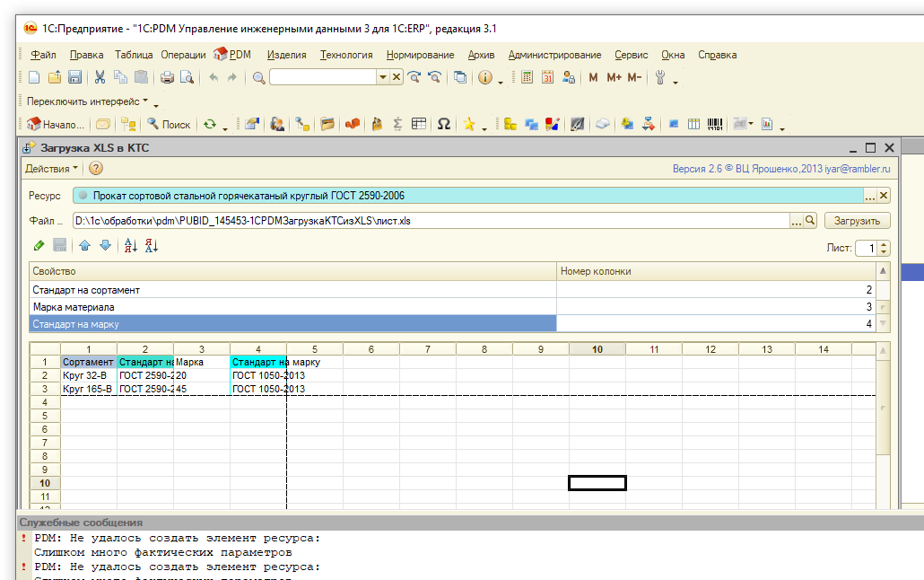Open the calculator icon
The width and height of the screenshot is (924, 580).
tap(527, 77)
